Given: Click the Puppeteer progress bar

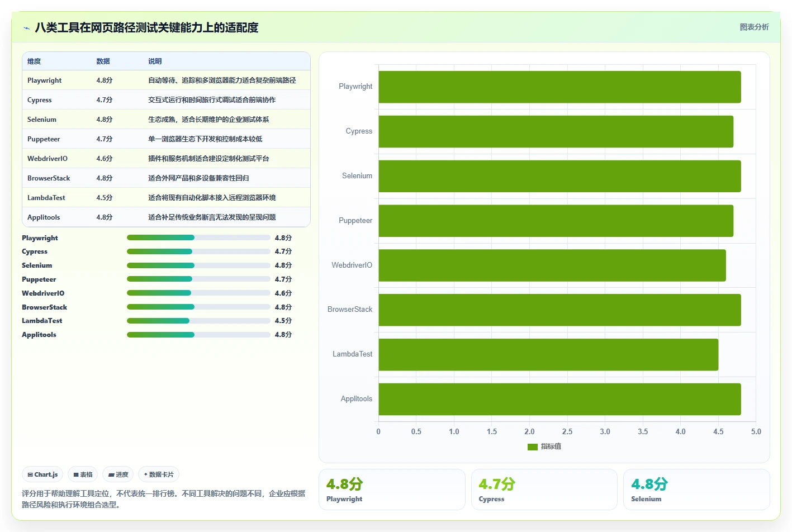Looking at the screenshot, I should coord(198,279).
